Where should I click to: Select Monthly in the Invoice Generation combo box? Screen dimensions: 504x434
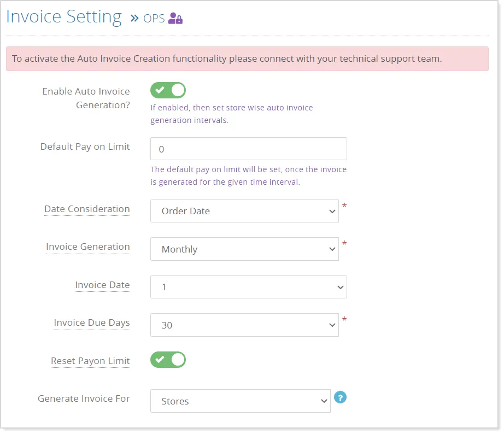244,249
